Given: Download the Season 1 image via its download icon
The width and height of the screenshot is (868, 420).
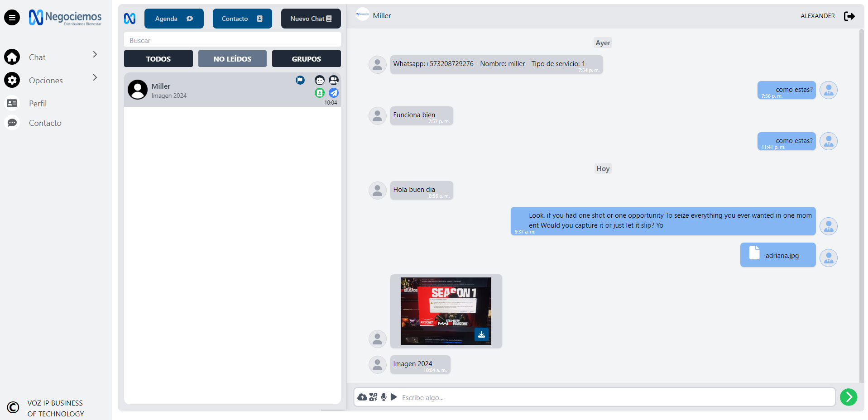Looking at the screenshot, I should click(481, 334).
